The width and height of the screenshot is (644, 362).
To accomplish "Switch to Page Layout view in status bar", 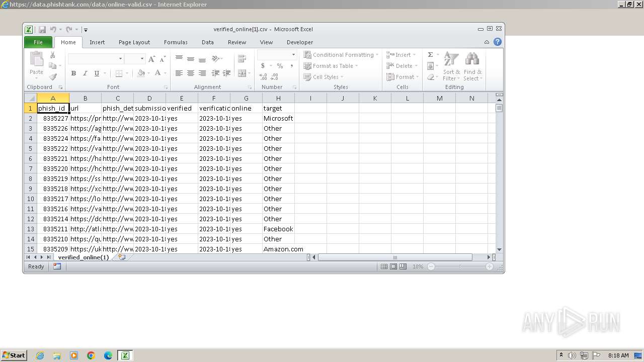I will [393, 266].
